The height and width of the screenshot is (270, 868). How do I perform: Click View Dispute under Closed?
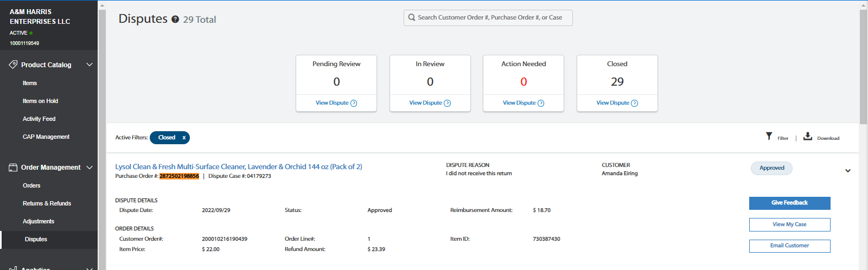(613, 103)
